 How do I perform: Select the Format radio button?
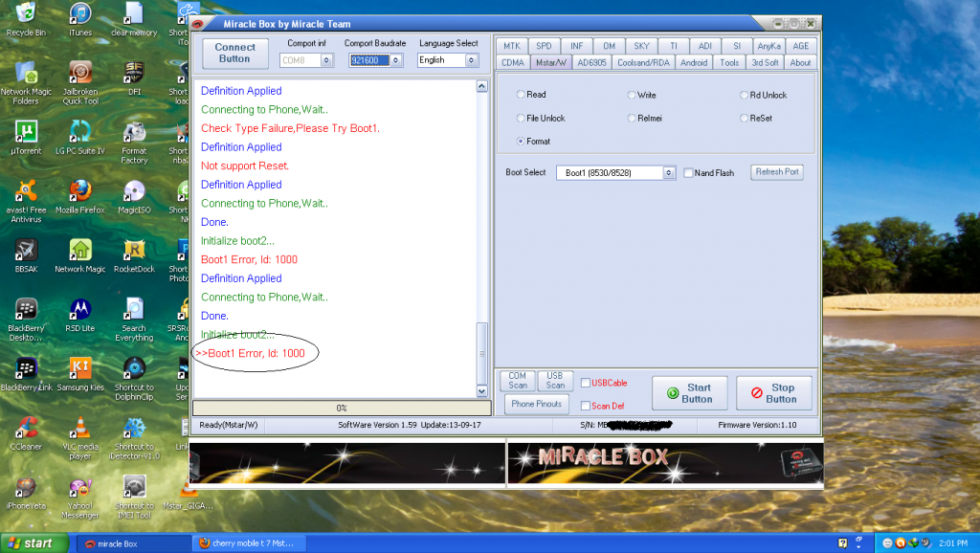point(521,142)
